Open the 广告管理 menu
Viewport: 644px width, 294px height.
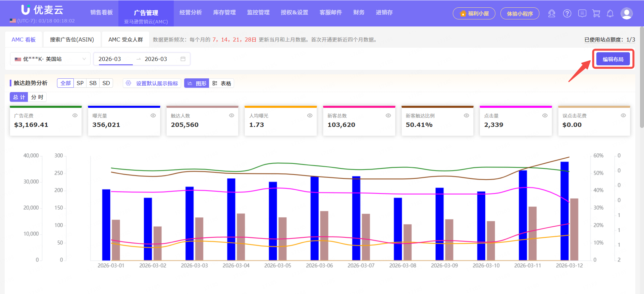point(146,13)
